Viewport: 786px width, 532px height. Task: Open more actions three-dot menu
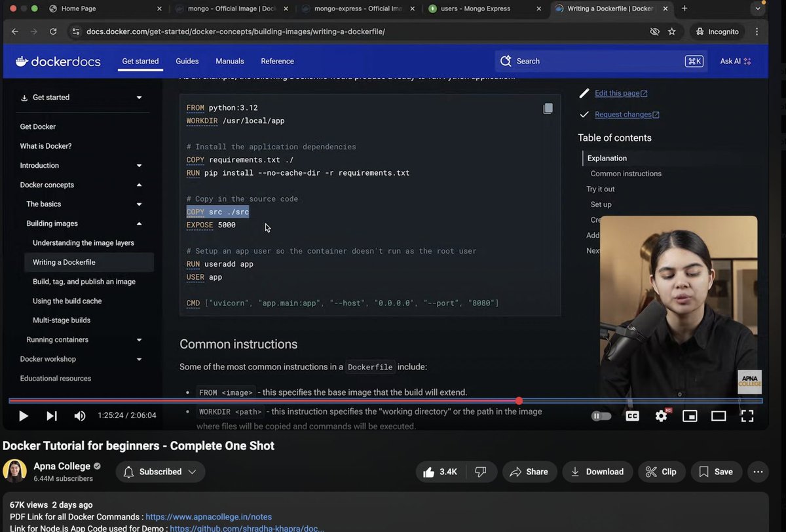758,472
